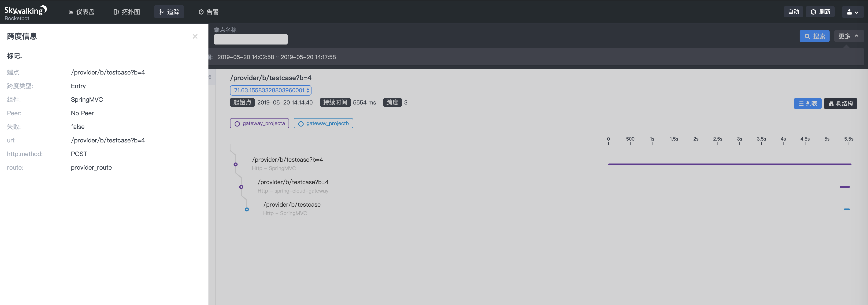Select the first /provider/b/testcase?b=4 SpringMVC span

(x=287, y=164)
